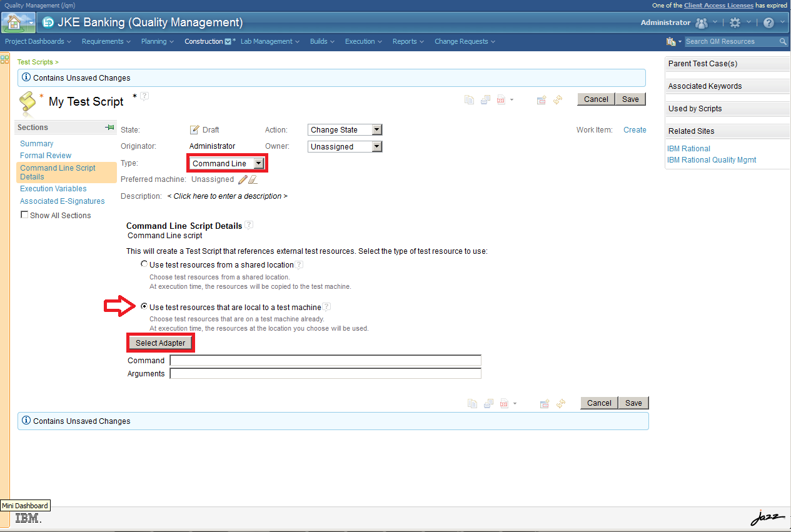Open the Type Command Line dropdown
791x532 pixels.
pos(228,164)
